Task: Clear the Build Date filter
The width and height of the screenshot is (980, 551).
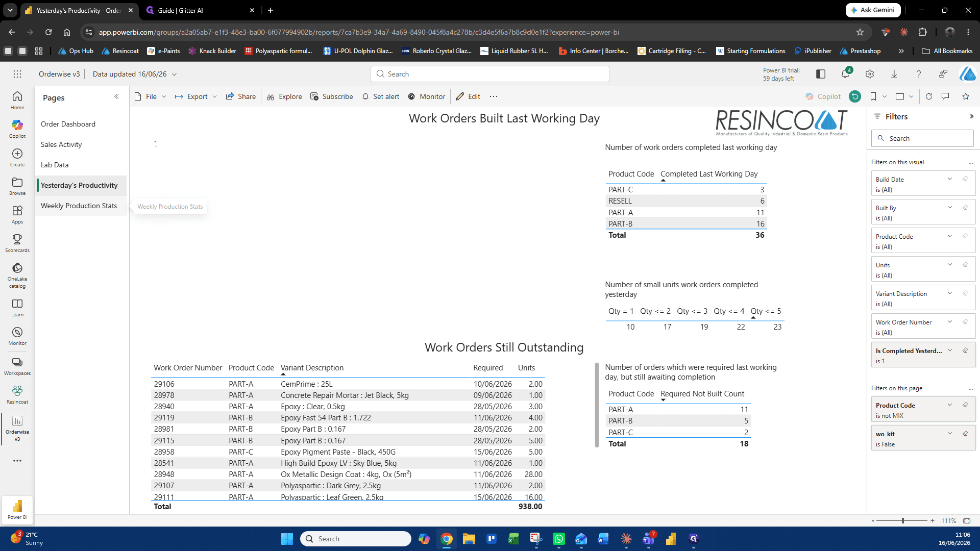Action: click(965, 179)
